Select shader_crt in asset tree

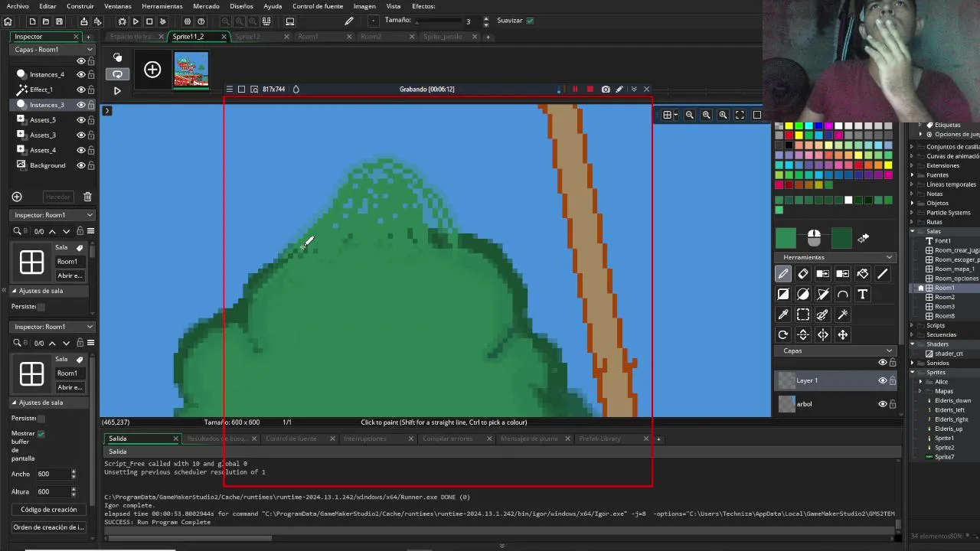[x=948, y=354]
